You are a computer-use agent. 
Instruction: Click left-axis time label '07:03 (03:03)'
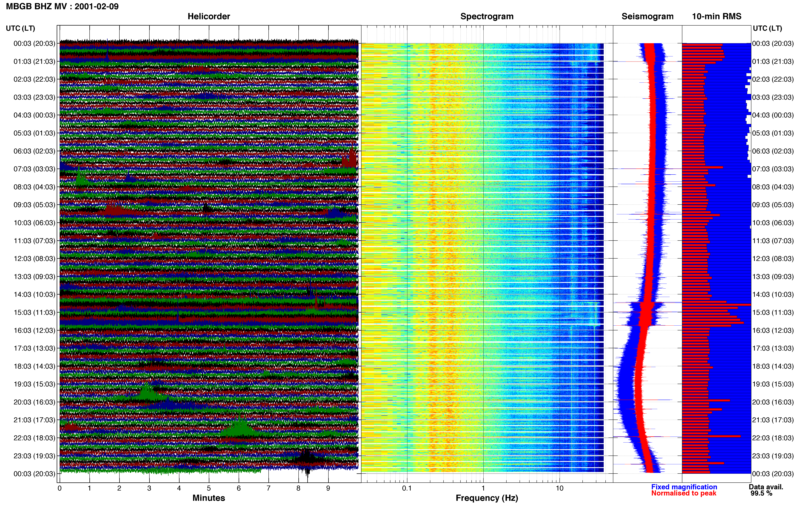tap(34, 169)
